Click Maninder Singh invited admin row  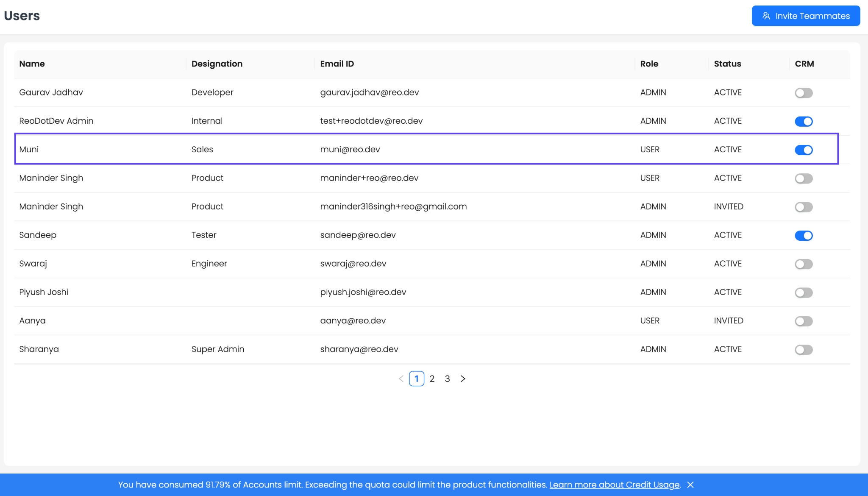51,206
